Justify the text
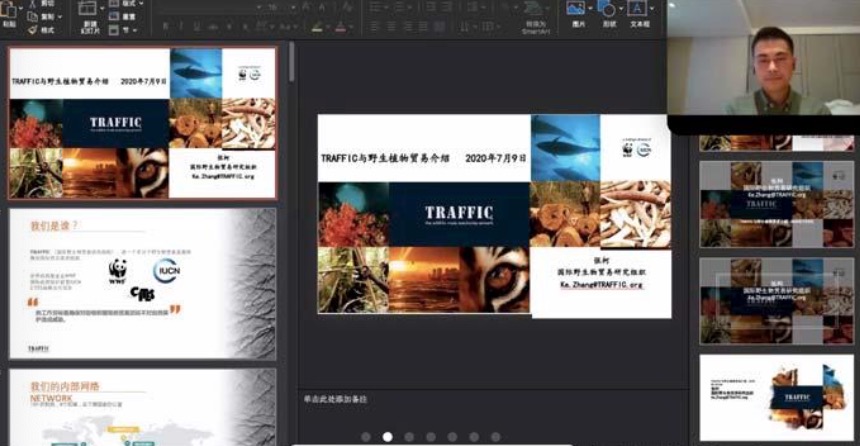 pyautogui.click(x=423, y=26)
